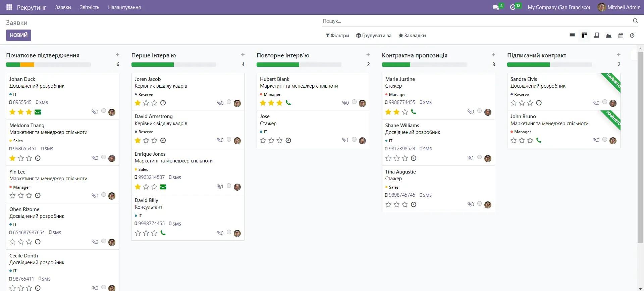The width and height of the screenshot is (644, 291).
Task: Switch to list view icon
Action: (x=572, y=35)
